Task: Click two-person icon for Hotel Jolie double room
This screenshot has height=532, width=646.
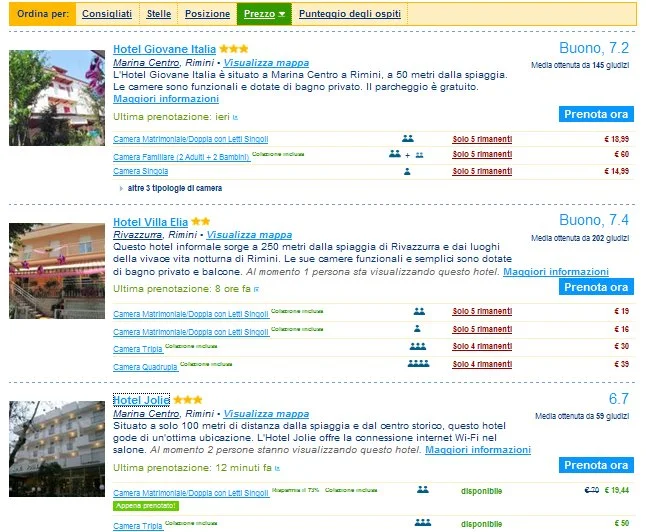Action: [x=423, y=490]
